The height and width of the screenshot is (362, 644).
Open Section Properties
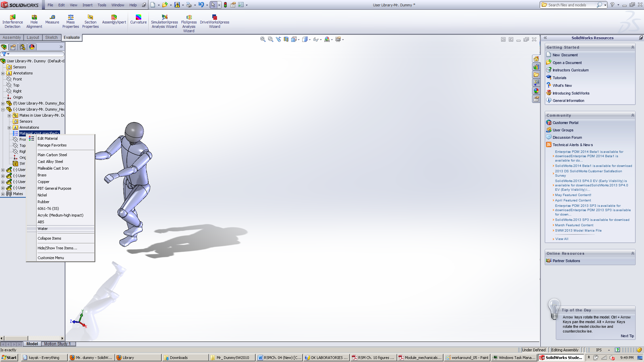click(90, 21)
